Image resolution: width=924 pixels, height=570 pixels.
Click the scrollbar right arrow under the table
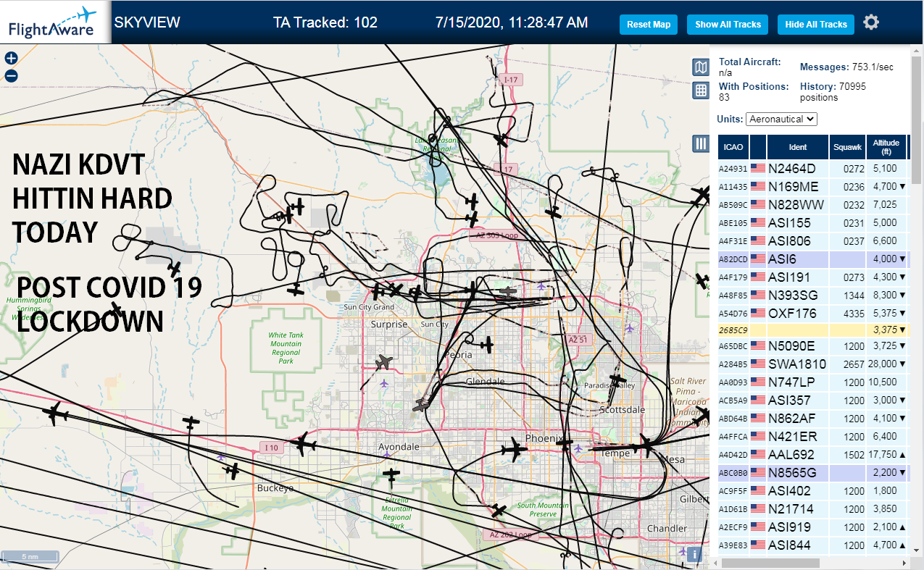coord(904,563)
